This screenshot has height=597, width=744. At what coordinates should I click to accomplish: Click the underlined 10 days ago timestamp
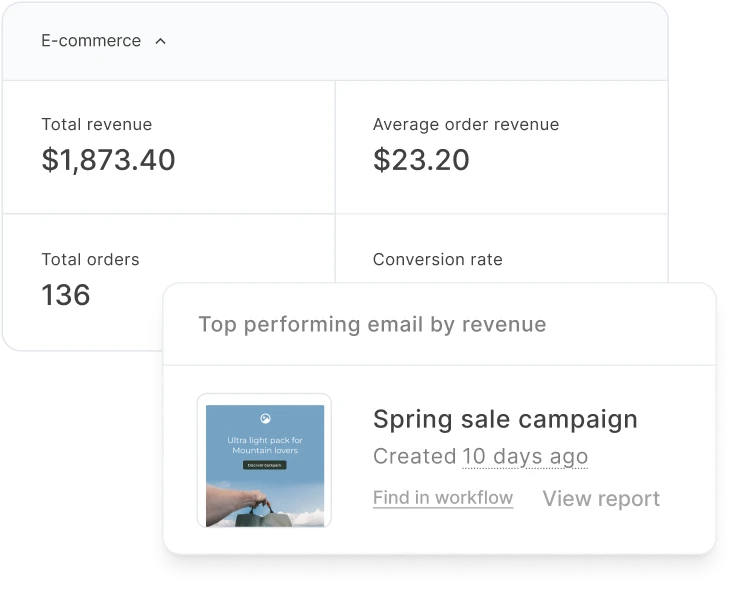(525, 457)
